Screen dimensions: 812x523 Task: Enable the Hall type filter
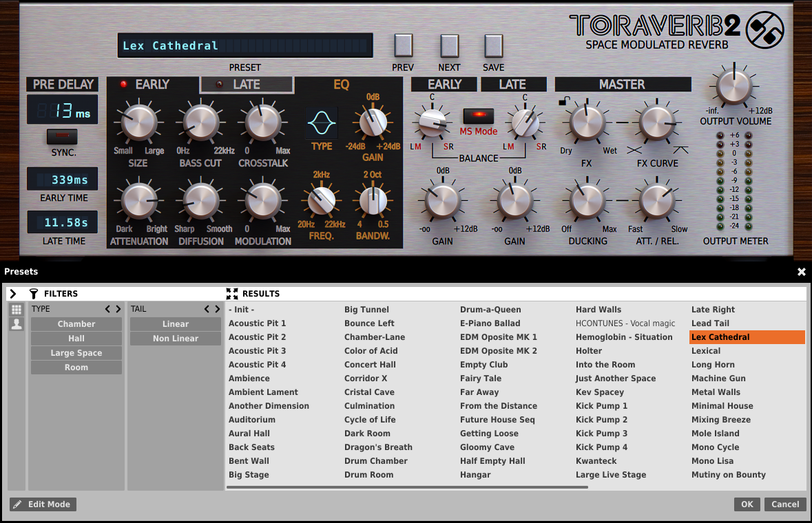[76, 339]
